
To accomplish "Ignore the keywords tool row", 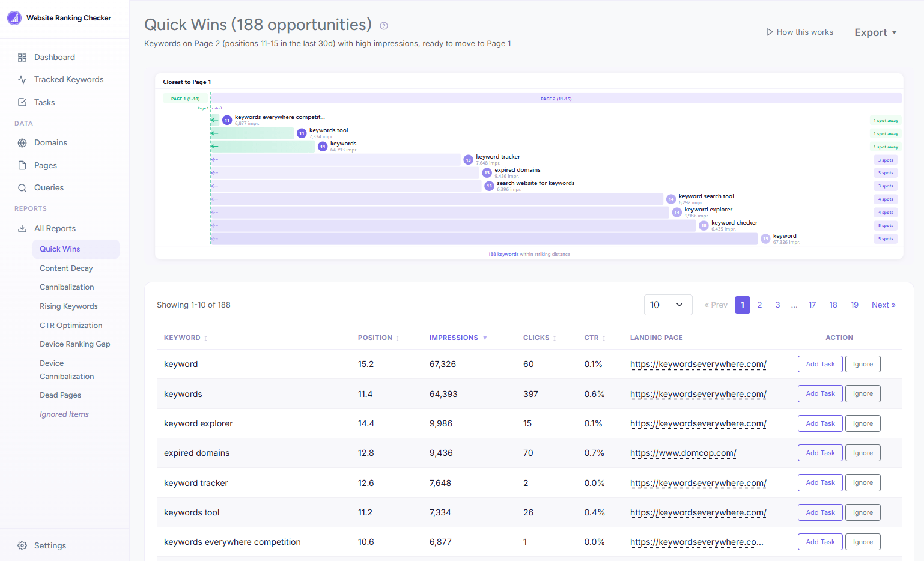I will click(x=863, y=512).
